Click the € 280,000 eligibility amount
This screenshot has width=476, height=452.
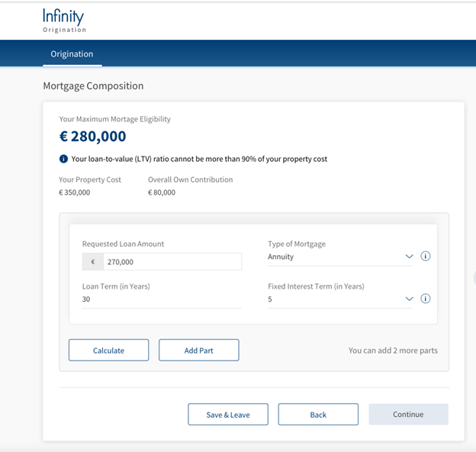pos(92,136)
